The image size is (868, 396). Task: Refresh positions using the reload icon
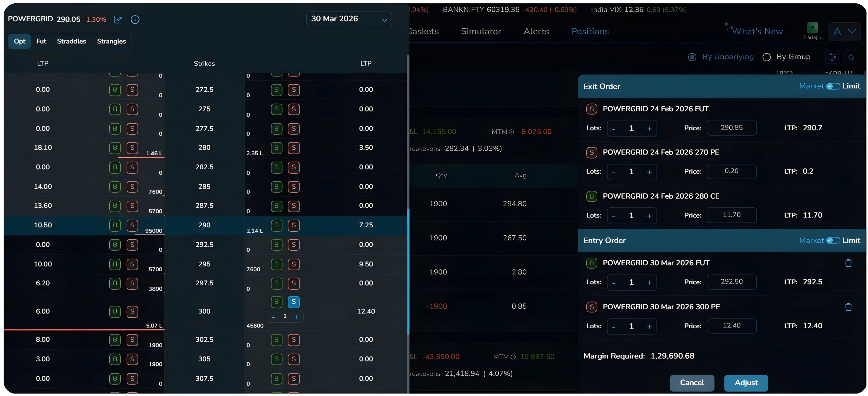click(851, 57)
